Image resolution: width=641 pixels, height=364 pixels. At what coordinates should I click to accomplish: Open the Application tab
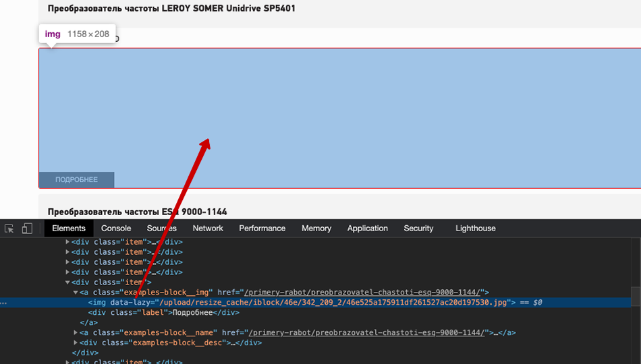pyautogui.click(x=368, y=229)
